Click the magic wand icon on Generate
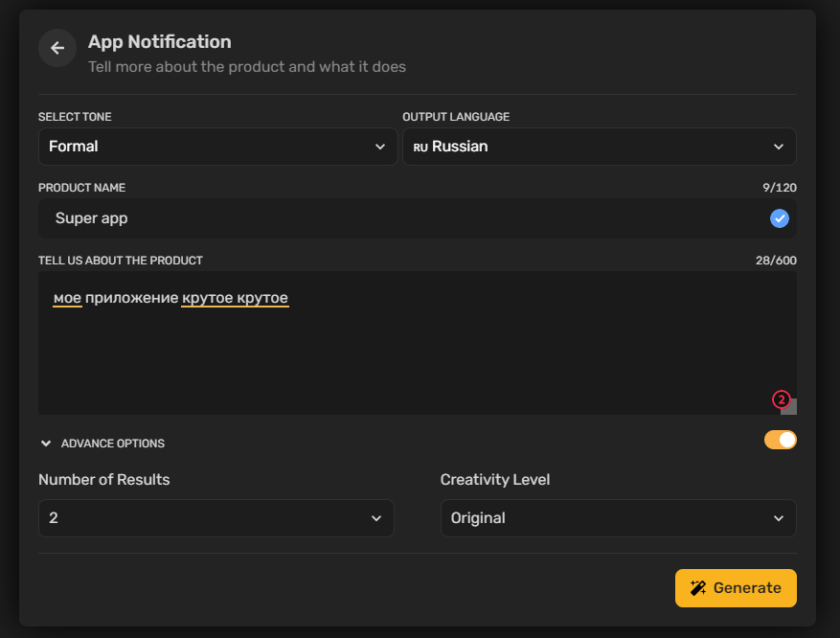840x638 pixels. point(698,588)
